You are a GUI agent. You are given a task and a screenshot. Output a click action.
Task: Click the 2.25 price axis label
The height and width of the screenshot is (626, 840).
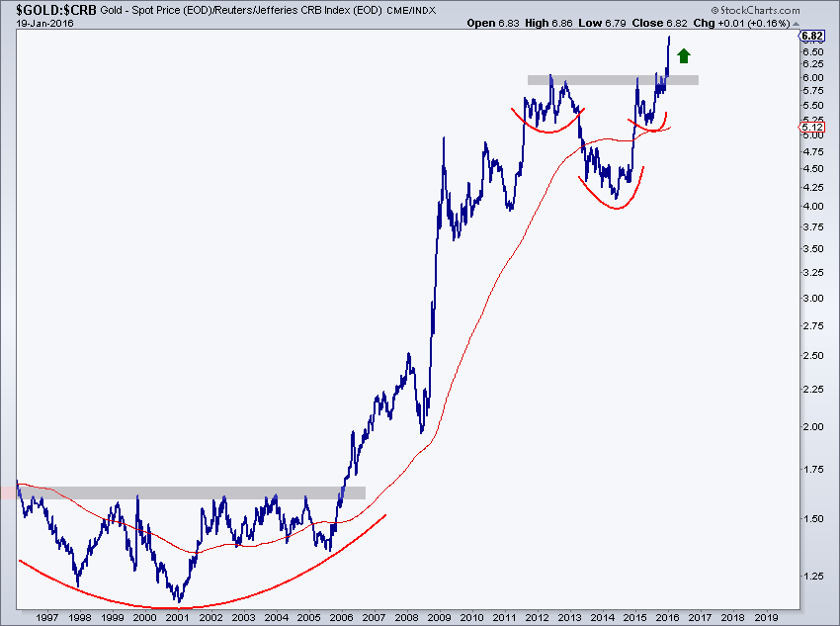click(813, 390)
